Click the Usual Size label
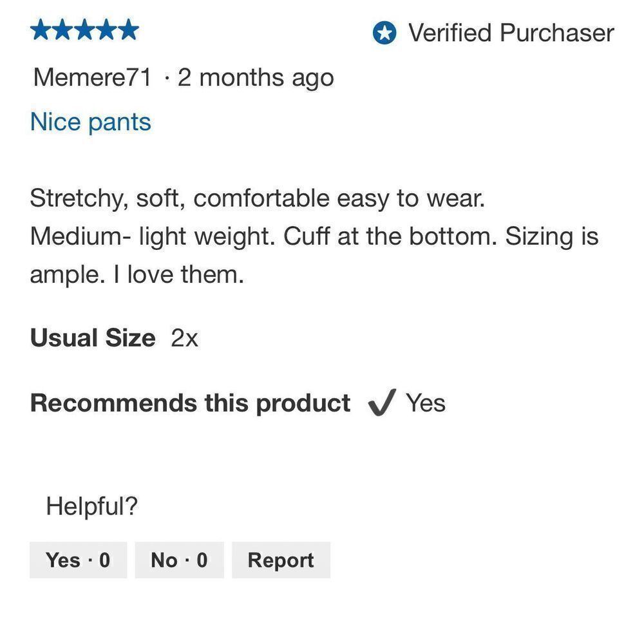The height and width of the screenshot is (644, 644). pyautogui.click(x=92, y=338)
